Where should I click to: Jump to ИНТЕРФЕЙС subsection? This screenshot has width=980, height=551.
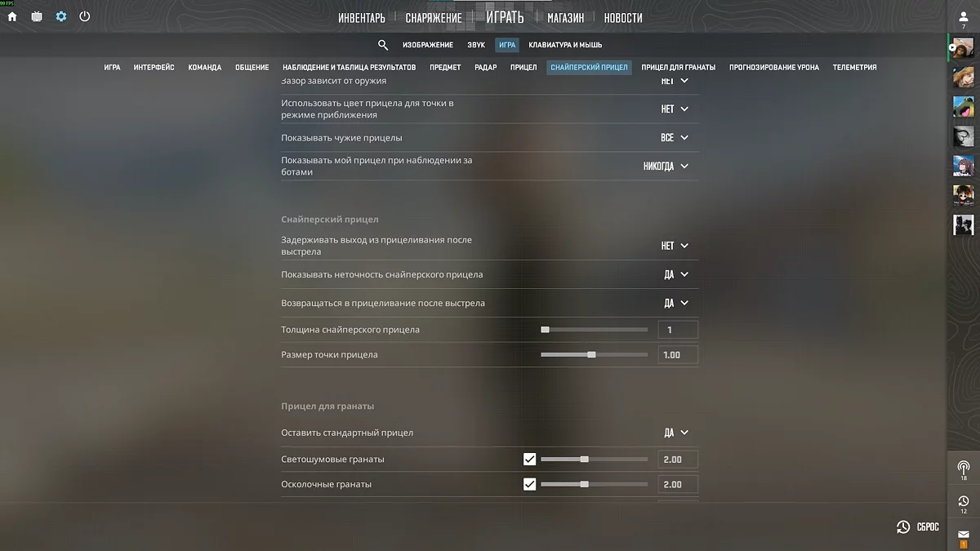pyautogui.click(x=154, y=68)
